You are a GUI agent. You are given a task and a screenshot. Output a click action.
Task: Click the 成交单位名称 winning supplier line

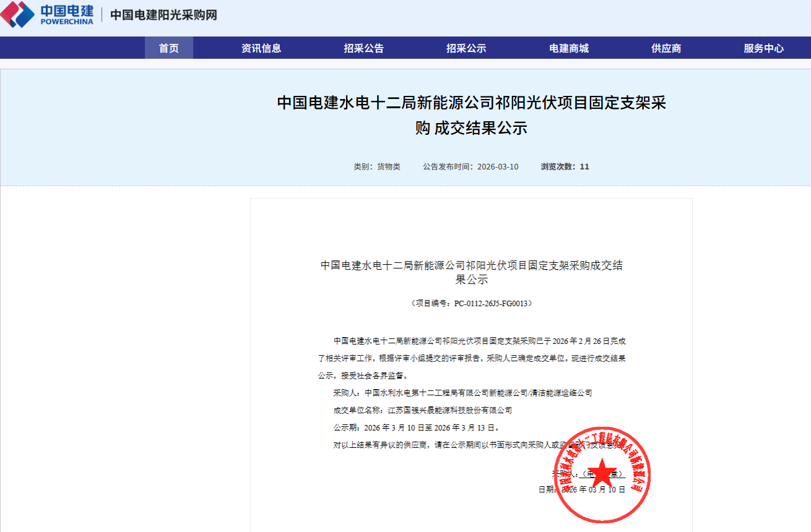click(x=422, y=410)
